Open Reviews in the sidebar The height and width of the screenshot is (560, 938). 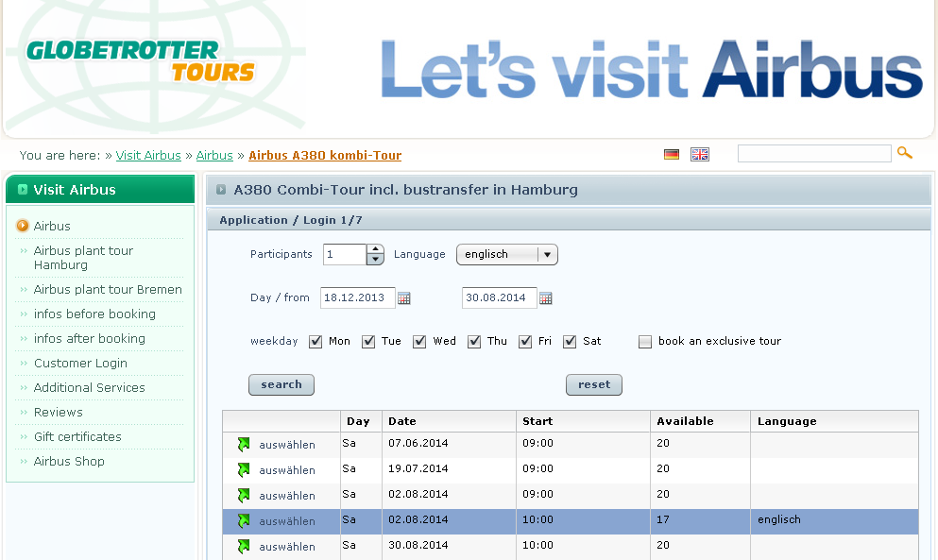(x=58, y=413)
